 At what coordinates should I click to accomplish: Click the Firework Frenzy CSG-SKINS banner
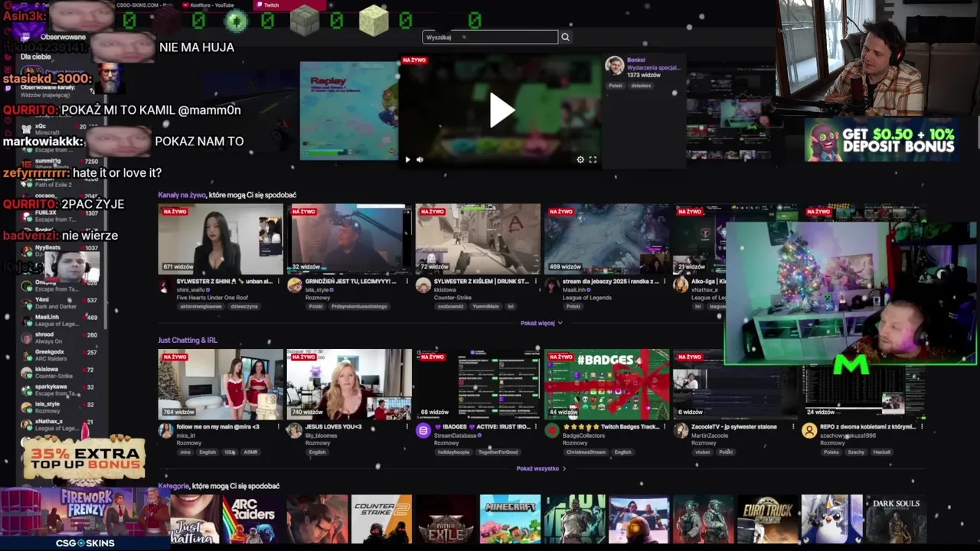click(85, 518)
